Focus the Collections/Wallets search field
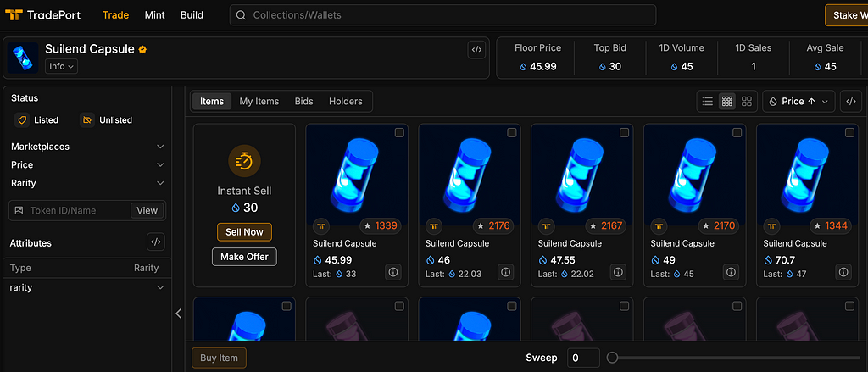This screenshot has width=868, height=372. 442,15
